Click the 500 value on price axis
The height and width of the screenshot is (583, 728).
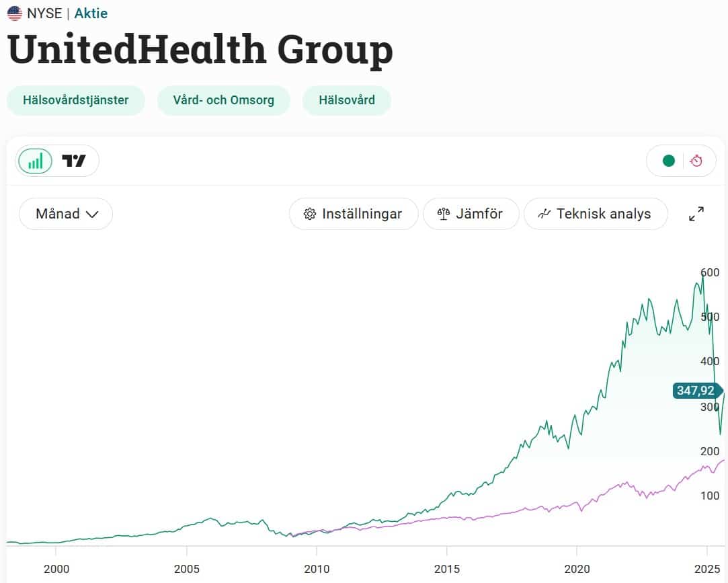(x=710, y=317)
